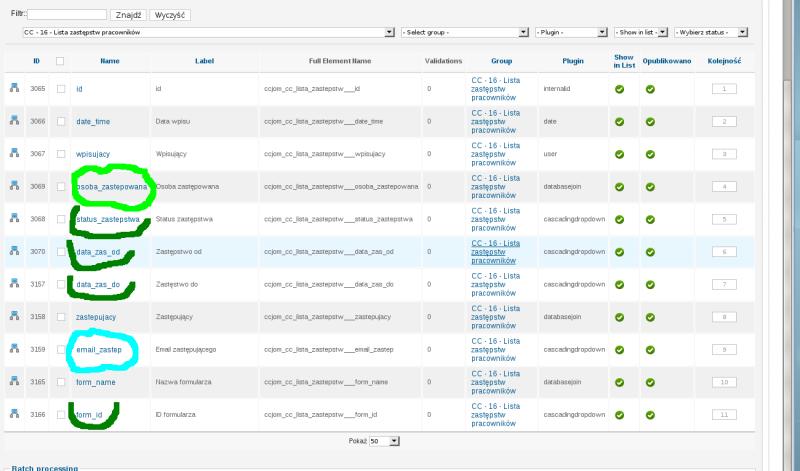Open the 'Select group' filter dropdown
Screen dimensions: 800x471
464,32
